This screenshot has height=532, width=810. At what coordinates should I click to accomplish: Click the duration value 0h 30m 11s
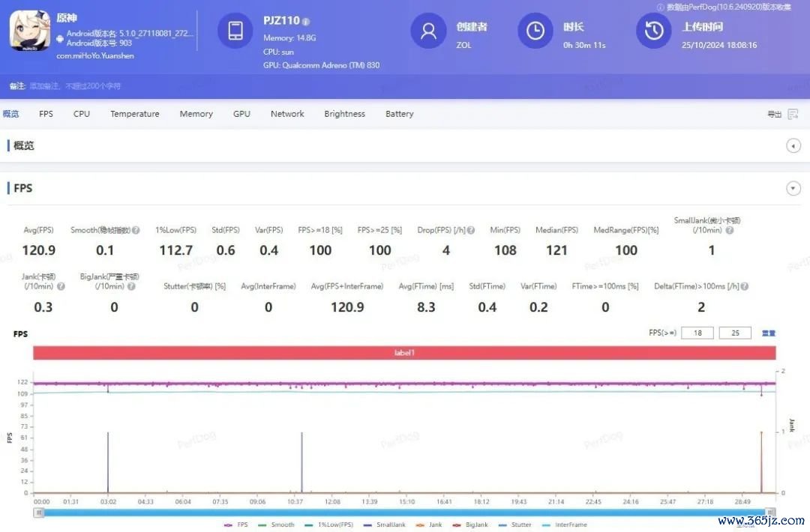tap(584, 46)
